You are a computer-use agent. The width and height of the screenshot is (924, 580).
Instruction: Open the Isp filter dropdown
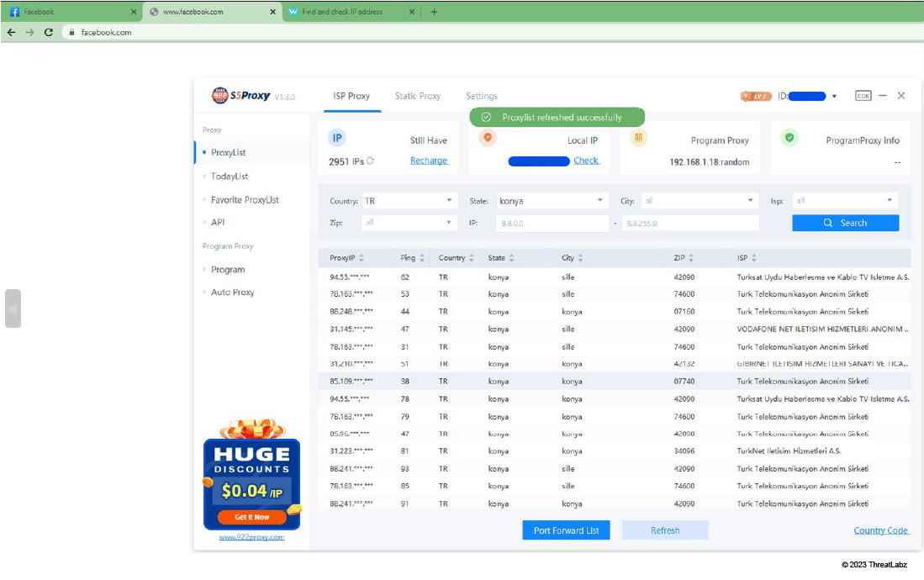pos(845,201)
